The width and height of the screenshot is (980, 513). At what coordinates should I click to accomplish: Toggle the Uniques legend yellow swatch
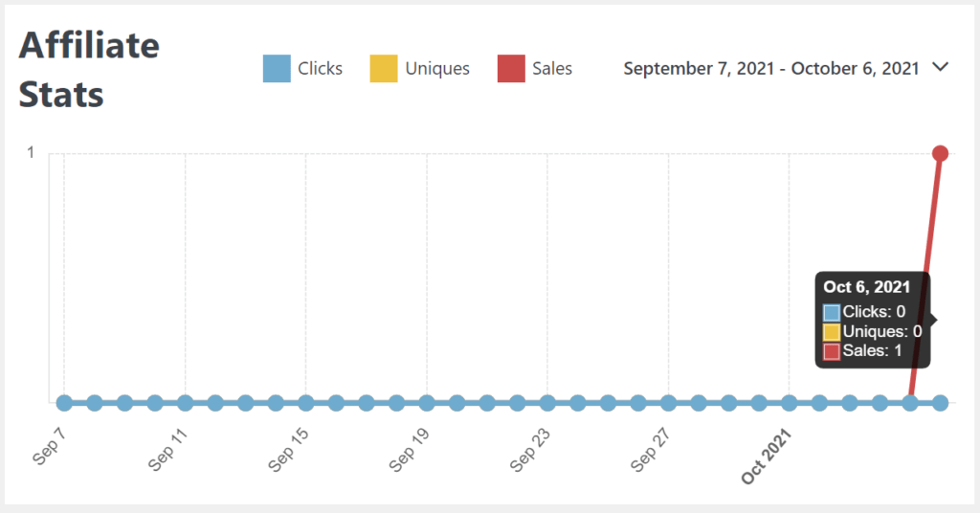(x=384, y=69)
